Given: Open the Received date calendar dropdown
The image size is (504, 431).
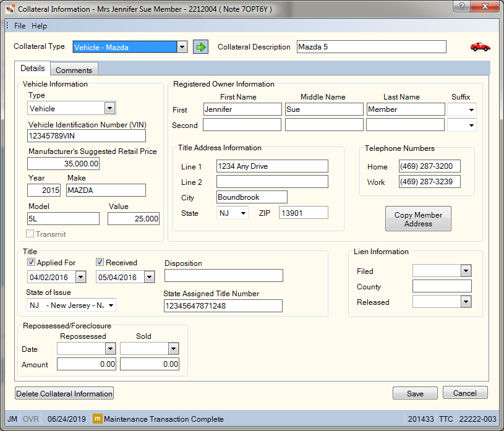Looking at the screenshot, I should click(149, 277).
